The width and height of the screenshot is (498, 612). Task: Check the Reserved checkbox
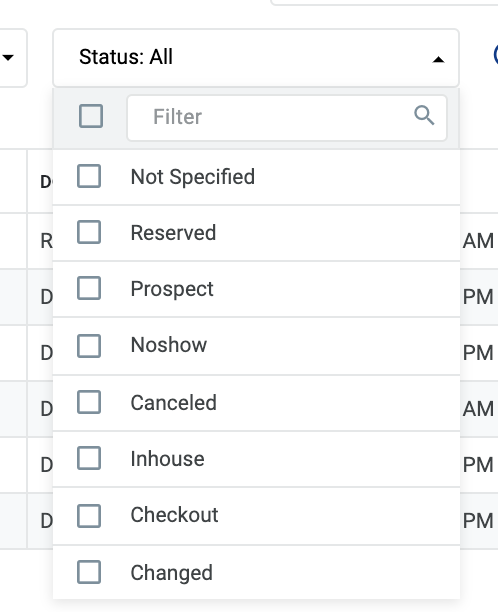[x=89, y=232]
